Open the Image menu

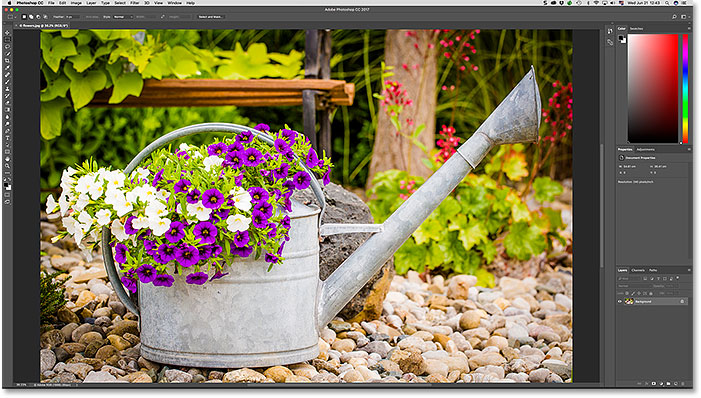pos(76,3)
